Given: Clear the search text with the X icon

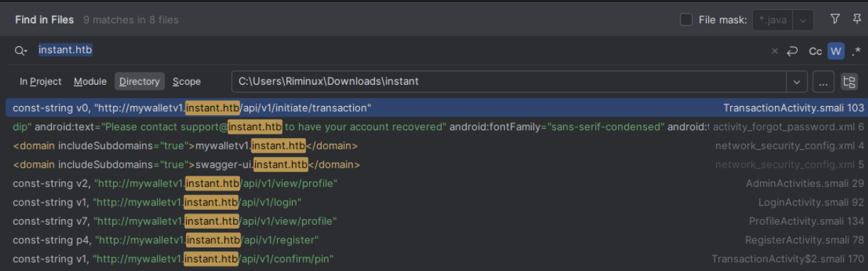Looking at the screenshot, I should click(774, 51).
